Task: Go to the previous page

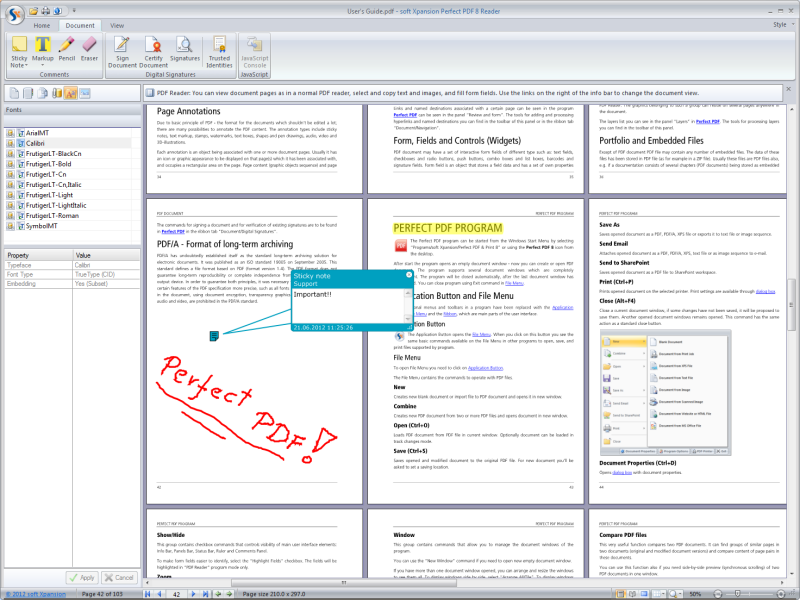Action: pos(159,594)
